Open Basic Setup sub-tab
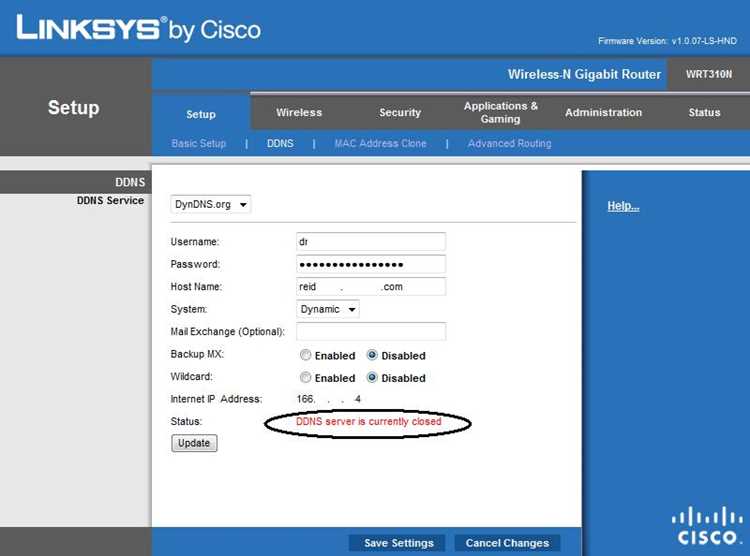 (199, 143)
